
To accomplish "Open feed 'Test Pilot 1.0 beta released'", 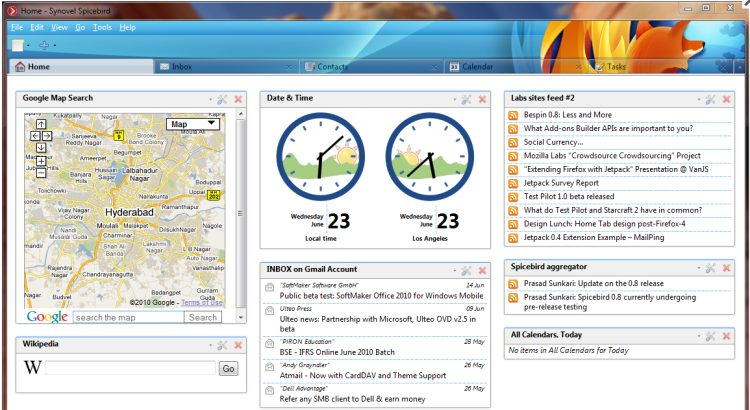I will 569,196.
